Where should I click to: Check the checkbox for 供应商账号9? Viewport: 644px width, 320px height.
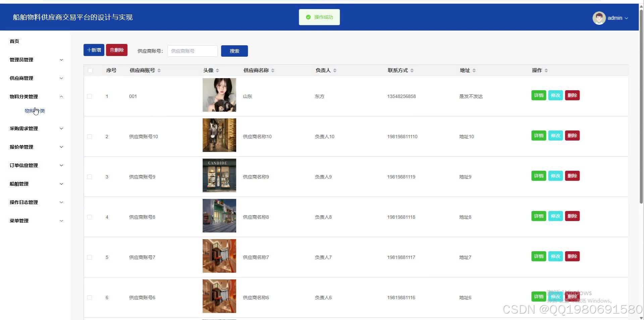click(x=90, y=177)
